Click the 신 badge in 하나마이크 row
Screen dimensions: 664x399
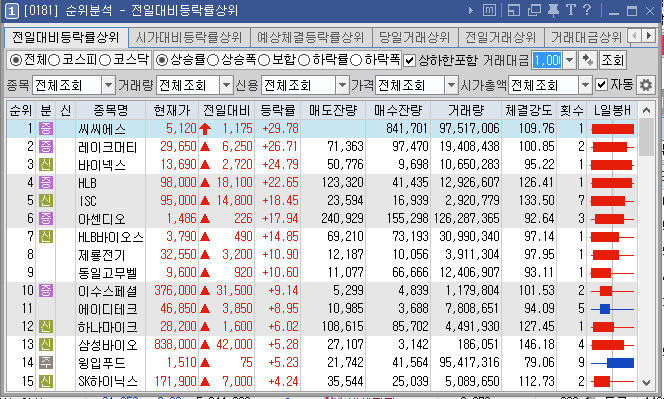point(46,327)
